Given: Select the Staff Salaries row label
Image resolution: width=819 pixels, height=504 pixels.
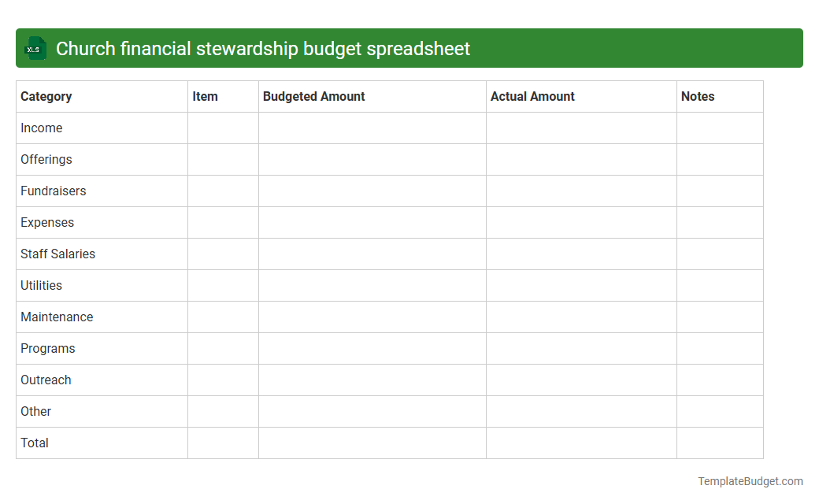Looking at the screenshot, I should point(57,254).
